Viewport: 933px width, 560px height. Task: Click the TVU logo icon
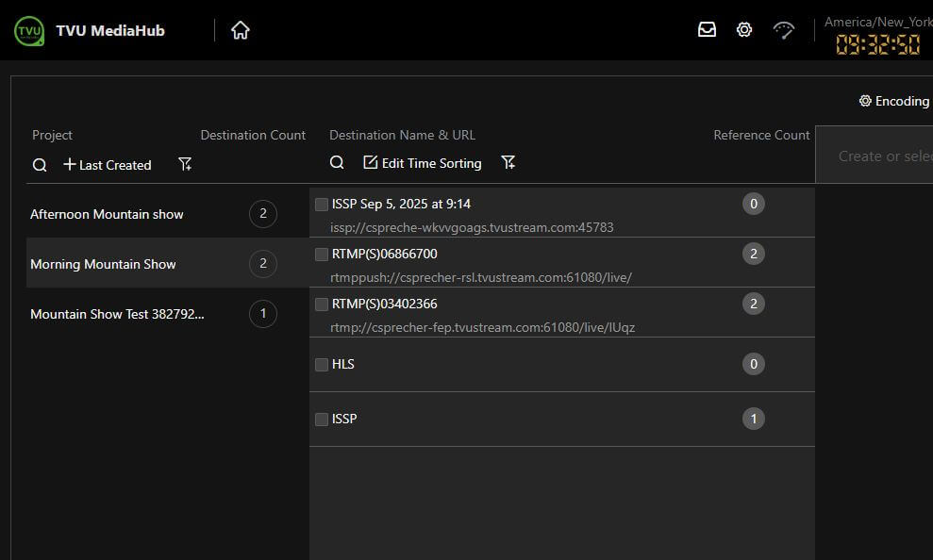(29, 30)
